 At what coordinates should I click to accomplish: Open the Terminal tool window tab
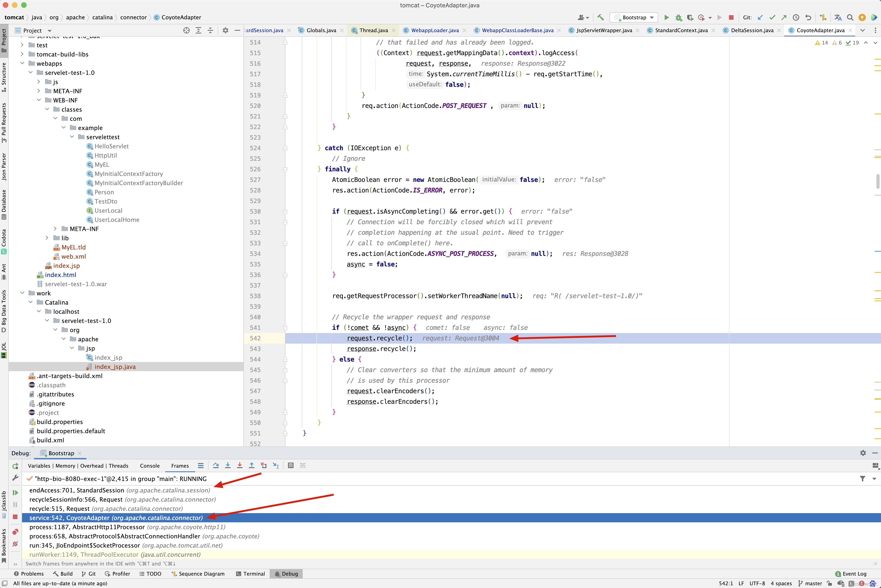250,574
